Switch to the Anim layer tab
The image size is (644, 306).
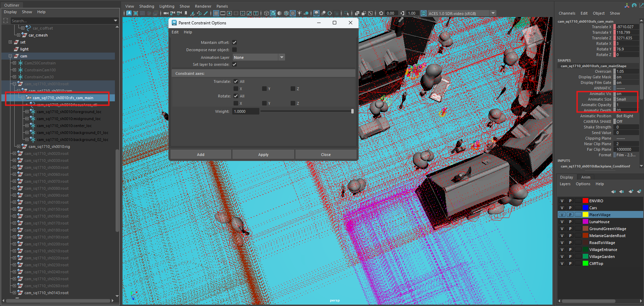(586, 177)
